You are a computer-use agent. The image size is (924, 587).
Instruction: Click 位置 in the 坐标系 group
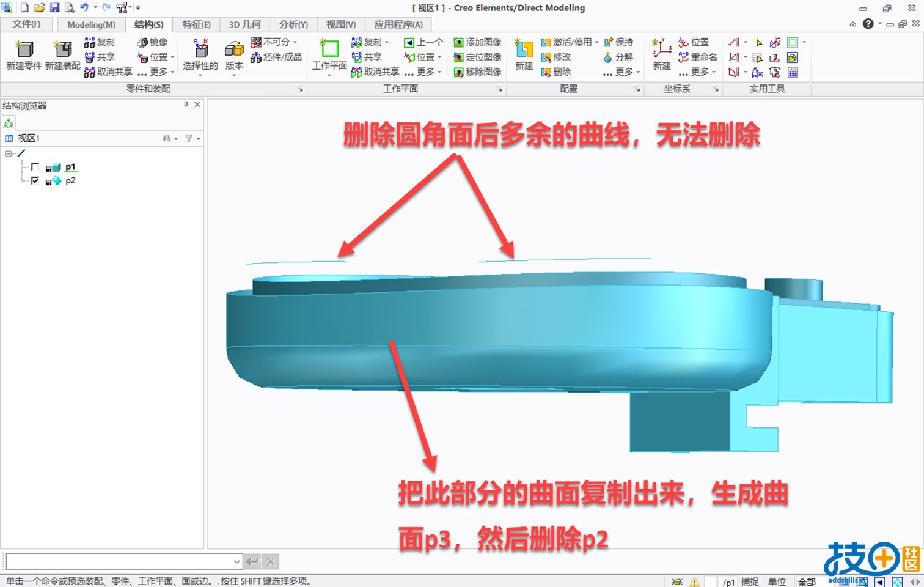point(694,42)
